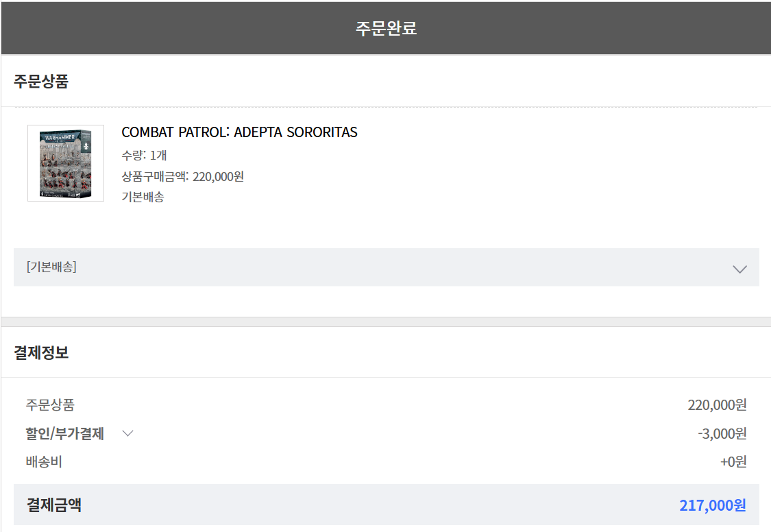Click the 주문상품 row label in payment info
Viewport: 771px width, 532px height.
[50, 405]
